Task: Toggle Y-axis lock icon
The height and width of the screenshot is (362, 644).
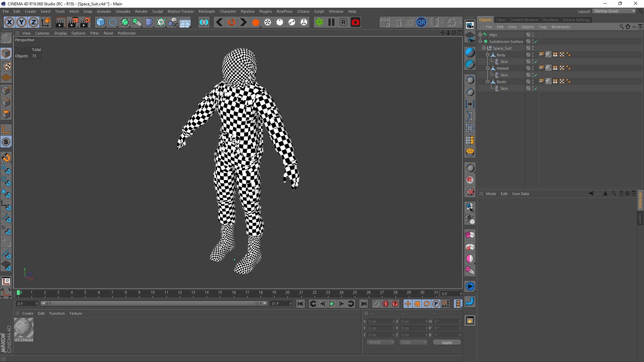Action: click(x=21, y=22)
